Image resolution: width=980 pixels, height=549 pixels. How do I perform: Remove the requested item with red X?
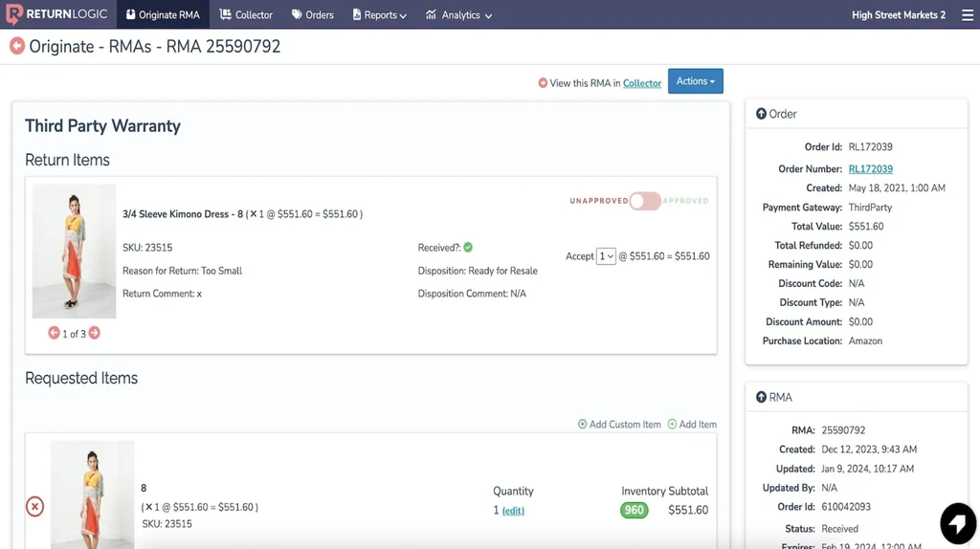[x=35, y=506]
